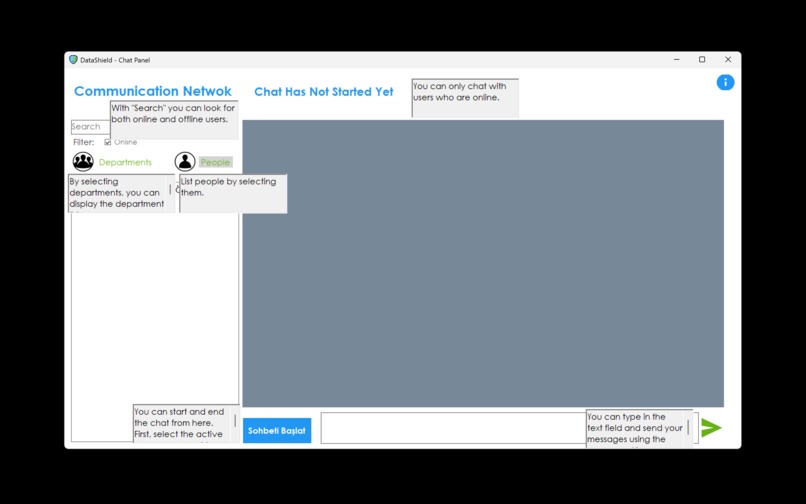Minimize the Chat Panel window
The image size is (806, 504).
[x=676, y=60]
